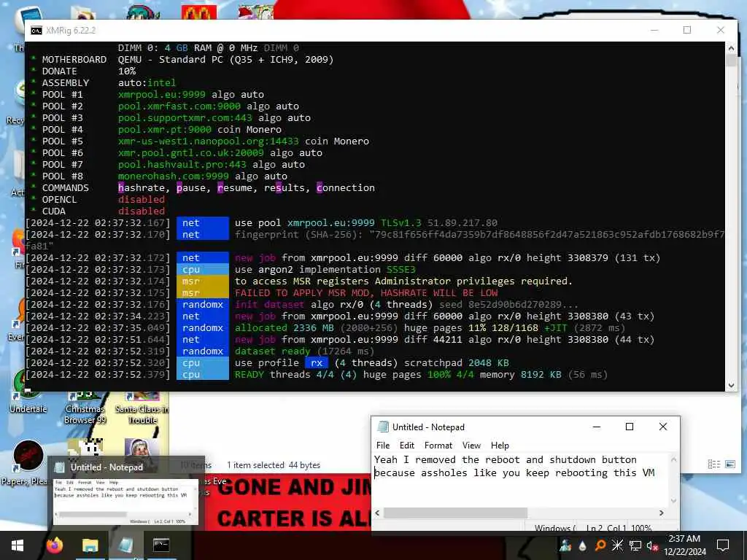Minimize the Notepad window
The image size is (747, 560).
tap(597, 427)
